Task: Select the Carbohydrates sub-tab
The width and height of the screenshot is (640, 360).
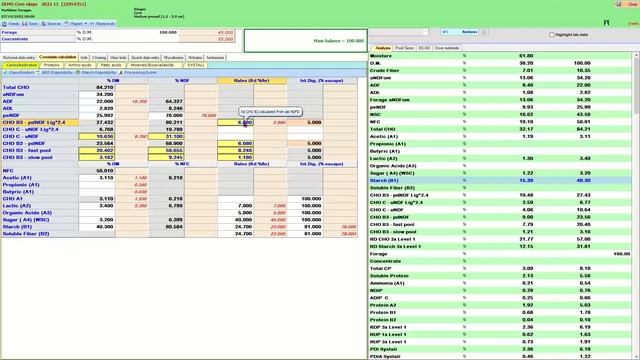Action: (21, 65)
